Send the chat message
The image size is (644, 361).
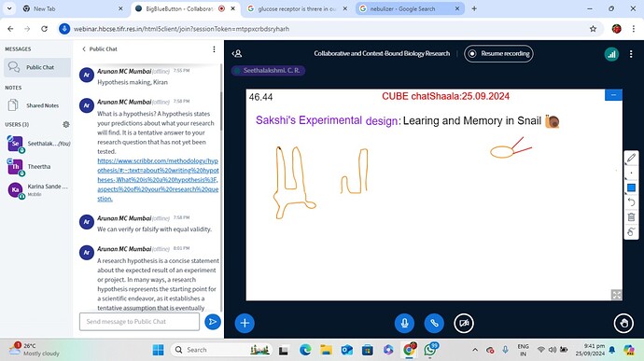click(213, 322)
